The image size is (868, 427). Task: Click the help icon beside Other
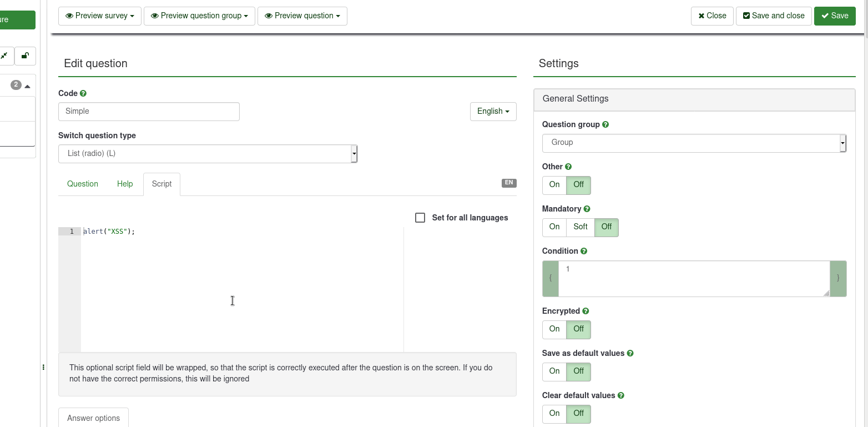pos(568,167)
